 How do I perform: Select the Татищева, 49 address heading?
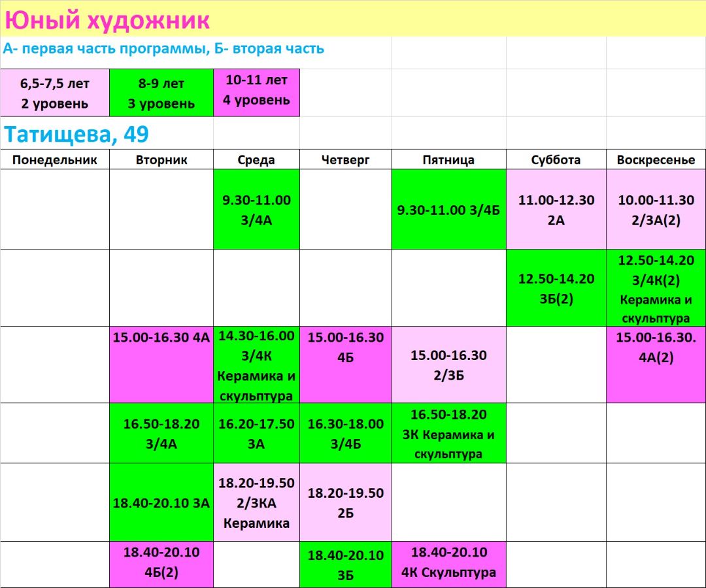coord(76,135)
